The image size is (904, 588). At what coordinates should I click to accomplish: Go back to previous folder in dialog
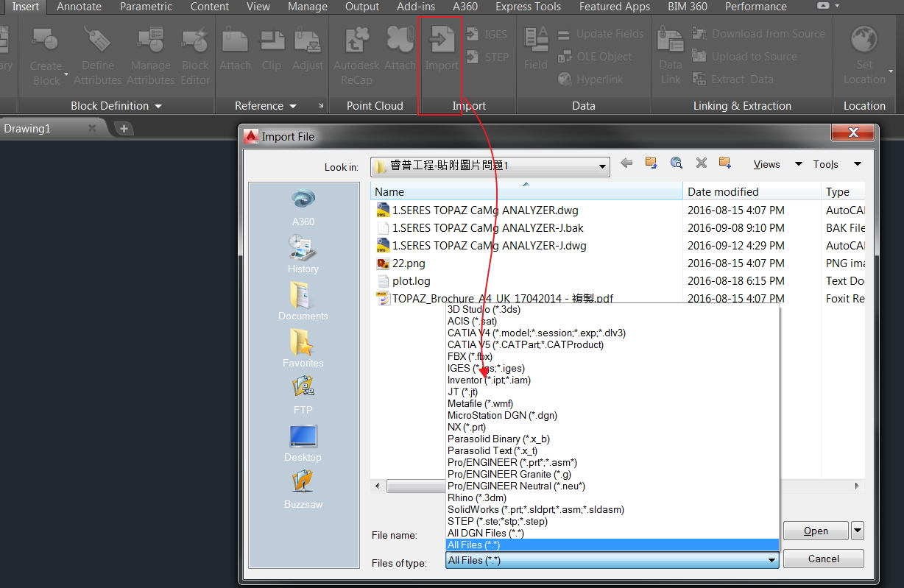(626, 163)
